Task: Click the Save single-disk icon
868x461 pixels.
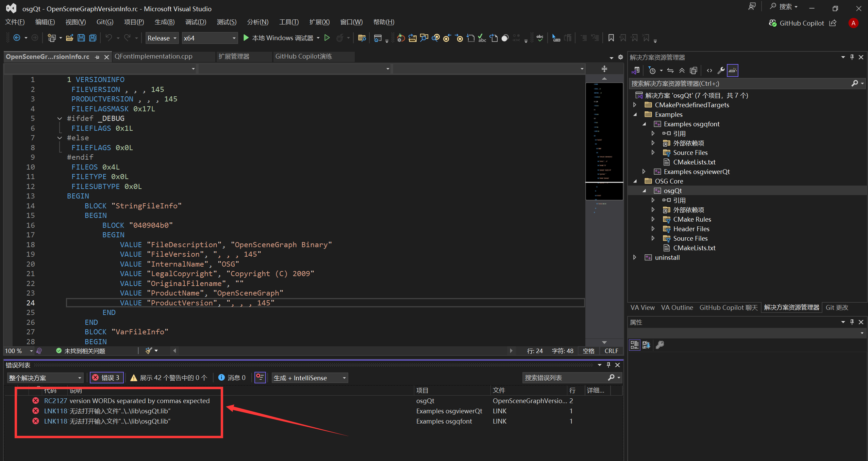Action: click(x=81, y=38)
